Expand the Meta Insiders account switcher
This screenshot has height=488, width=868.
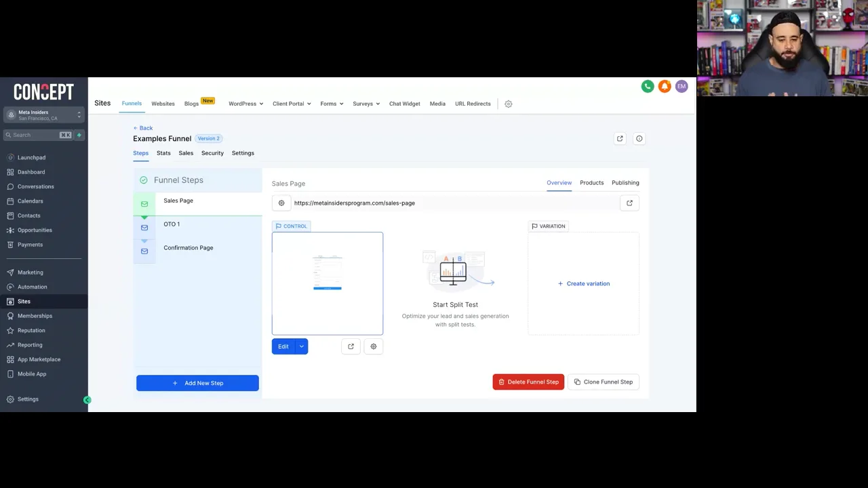[x=44, y=115]
